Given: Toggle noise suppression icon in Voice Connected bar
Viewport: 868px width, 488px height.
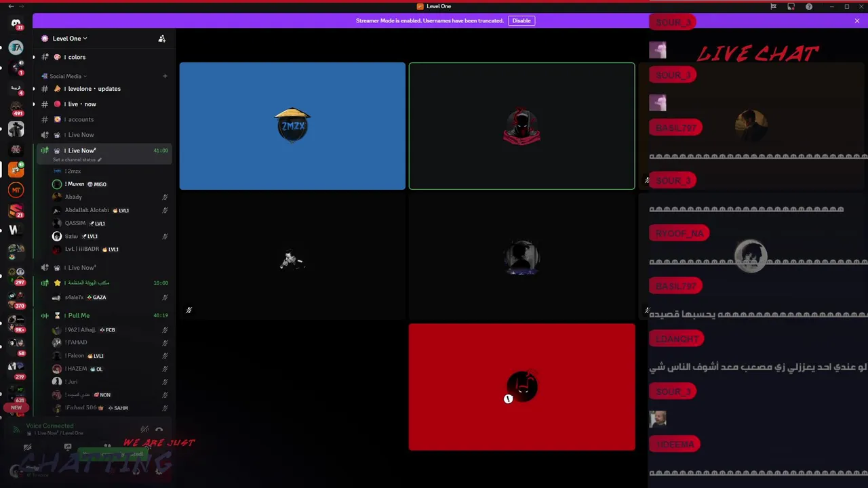Looking at the screenshot, I should [x=144, y=429].
